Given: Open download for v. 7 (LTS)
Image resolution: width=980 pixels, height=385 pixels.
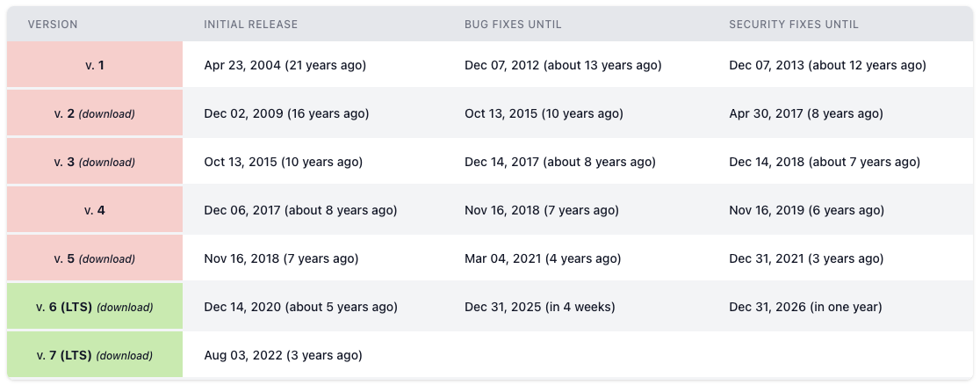Looking at the screenshot, I should tap(125, 356).
